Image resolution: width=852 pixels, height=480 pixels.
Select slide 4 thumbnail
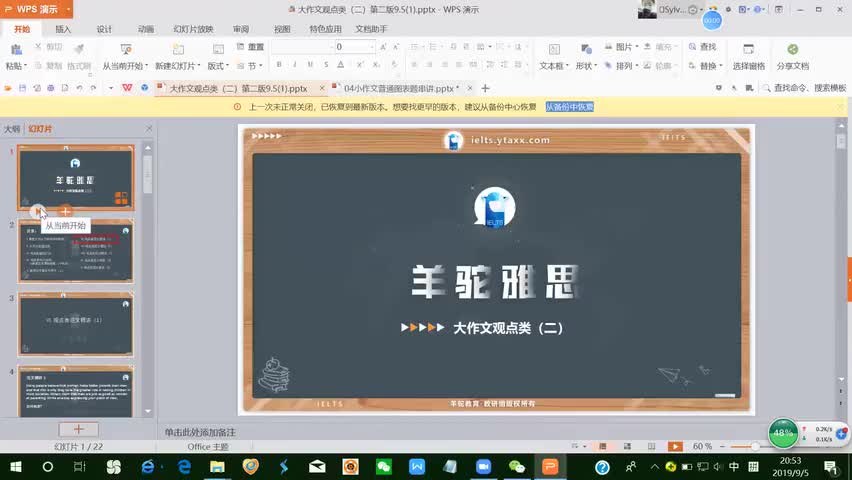(x=76, y=391)
